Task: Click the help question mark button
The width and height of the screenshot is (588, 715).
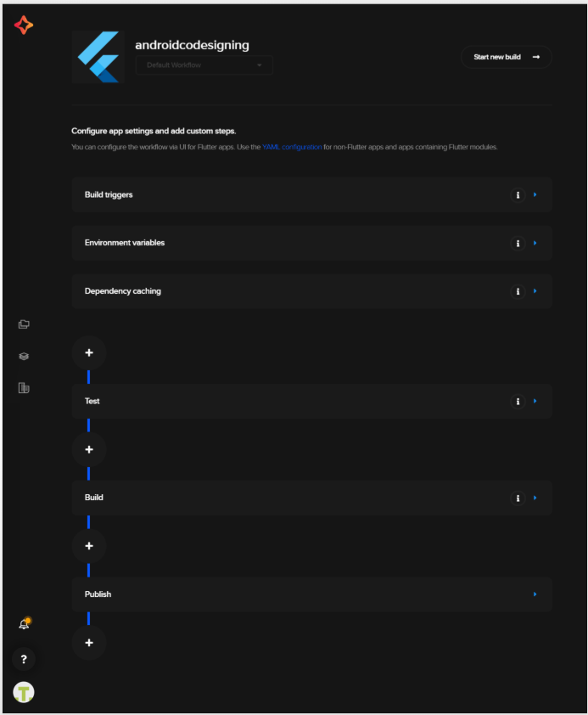Action: pyautogui.click(x=24, y=659)
